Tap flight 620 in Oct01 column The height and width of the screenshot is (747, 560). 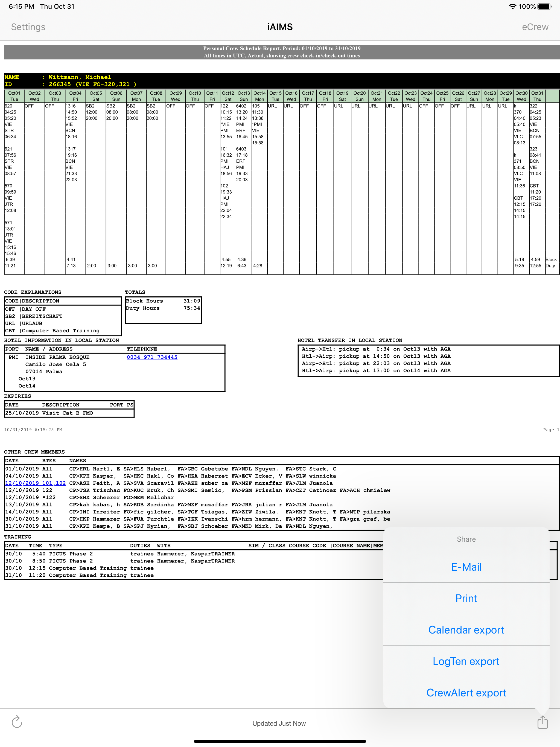(8, 106)
